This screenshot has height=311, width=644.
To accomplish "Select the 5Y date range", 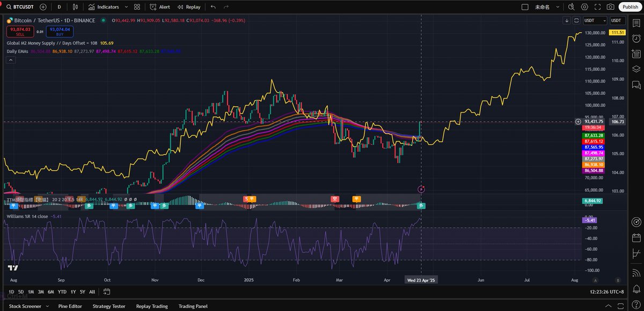I will coord(82,292).
